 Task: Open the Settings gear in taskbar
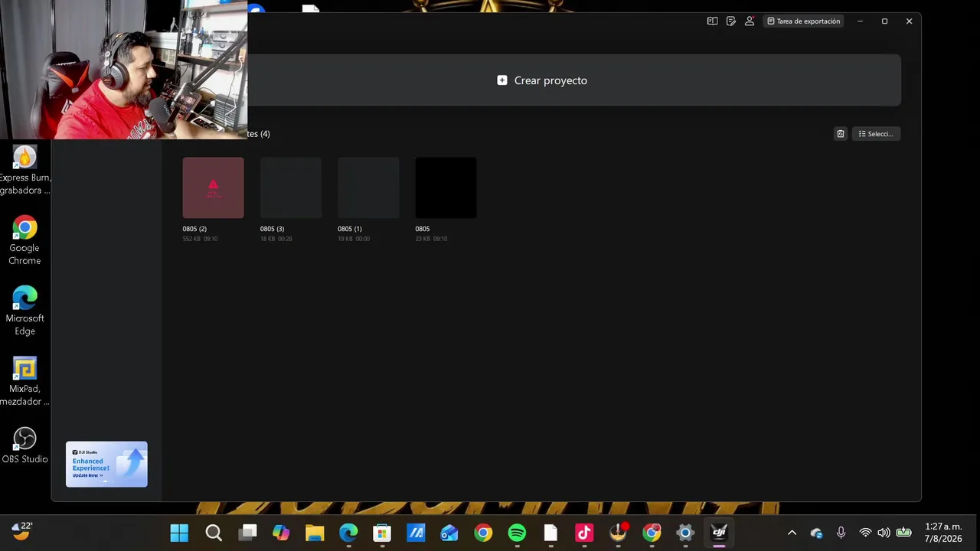coord(685,533)
